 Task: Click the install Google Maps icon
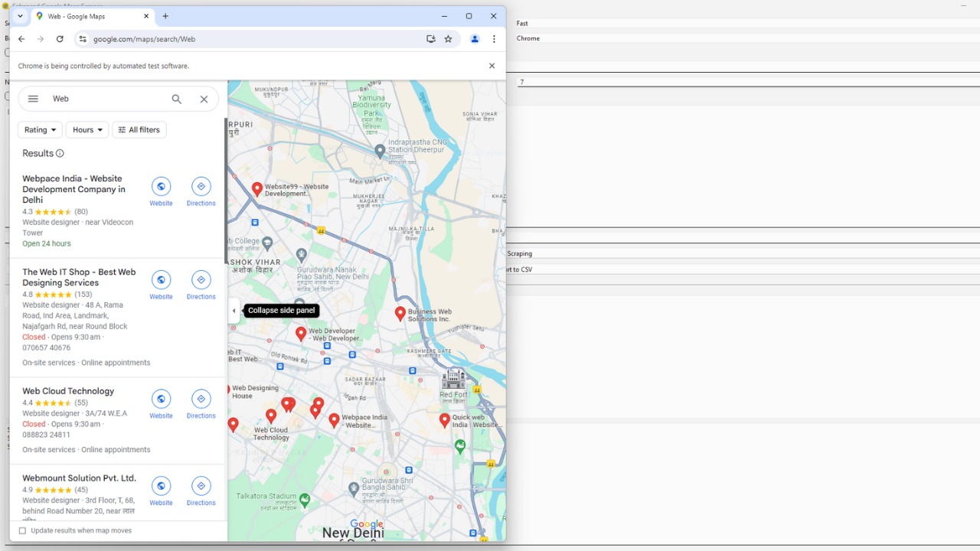point(431,38)
